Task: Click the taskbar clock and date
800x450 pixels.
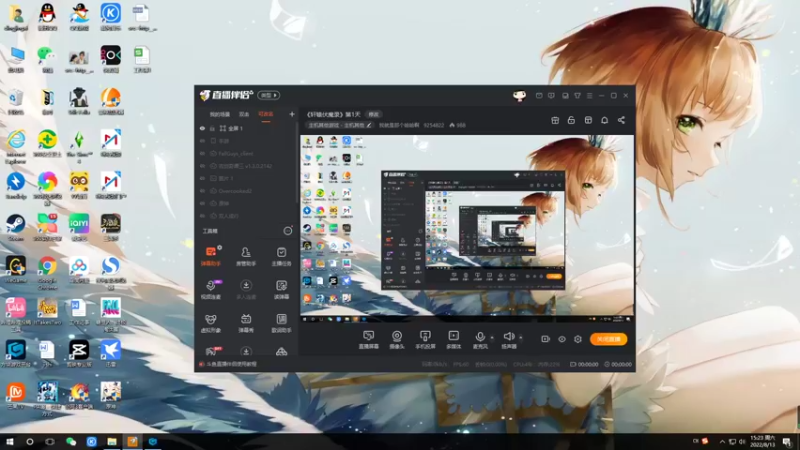Action: (x=763, y=441)
